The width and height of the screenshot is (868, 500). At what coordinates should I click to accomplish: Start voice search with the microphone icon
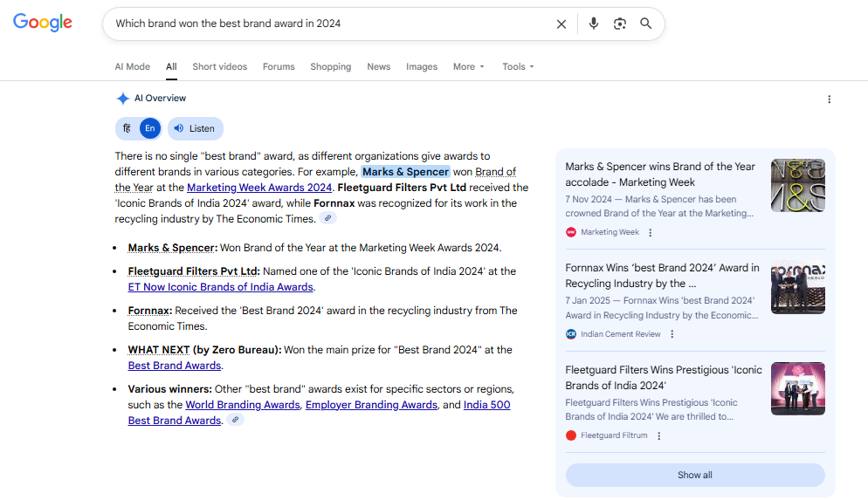pyautogui.click(x=594, y=24)
